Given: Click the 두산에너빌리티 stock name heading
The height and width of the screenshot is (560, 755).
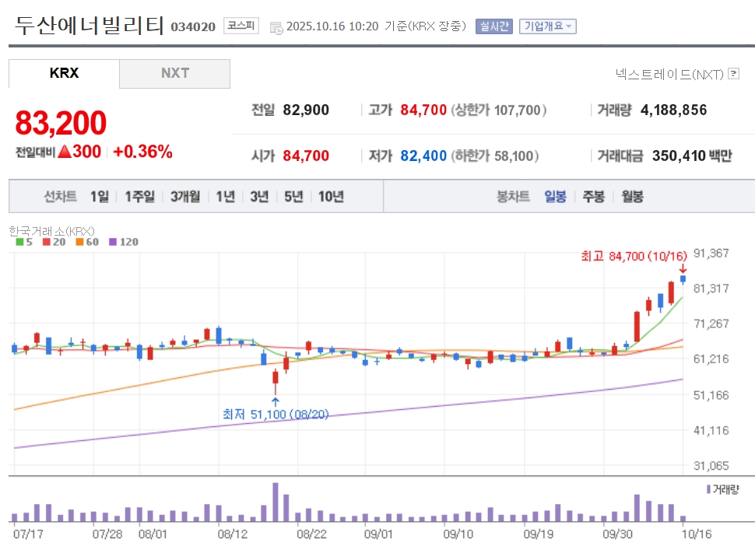Looking at the screenshot, I should (90, 25).
